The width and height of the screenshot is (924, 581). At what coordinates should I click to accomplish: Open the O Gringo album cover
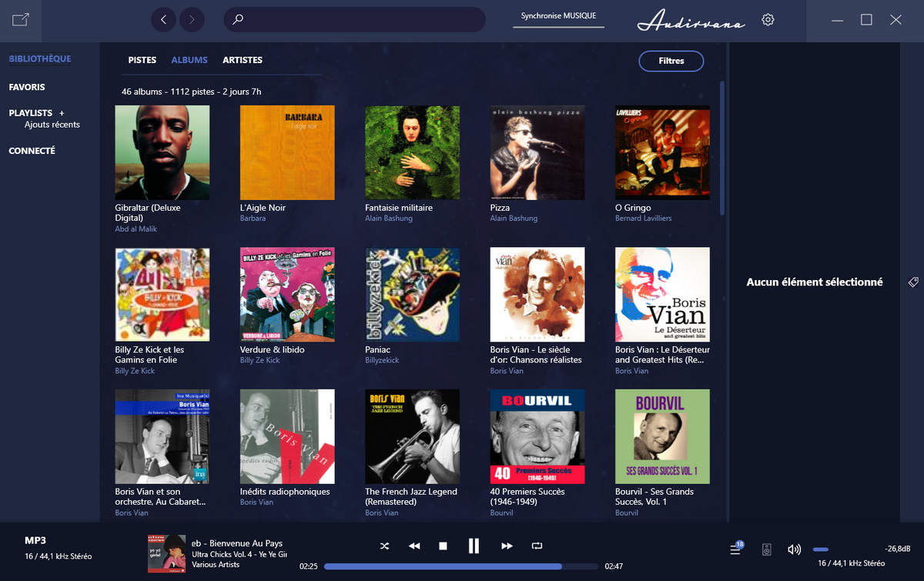[662, 152]
